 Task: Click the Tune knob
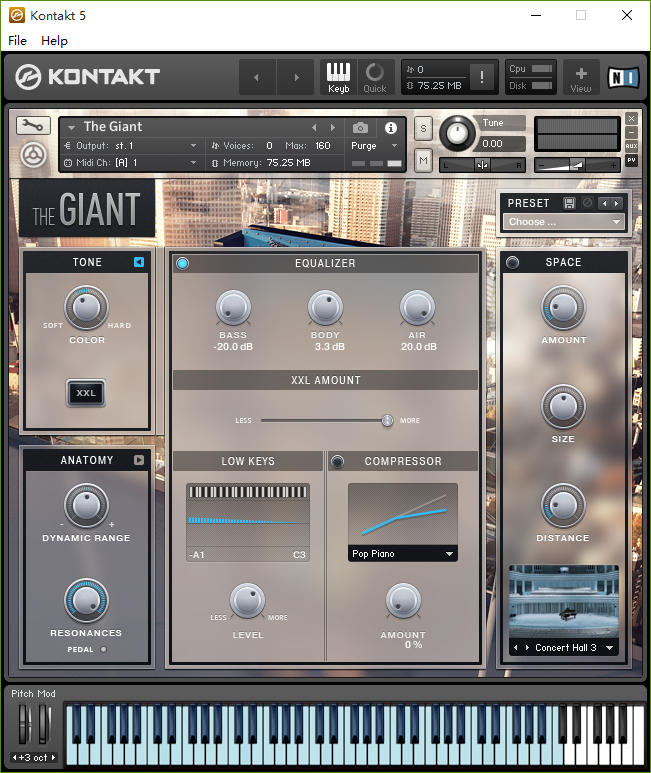[457, 133]
